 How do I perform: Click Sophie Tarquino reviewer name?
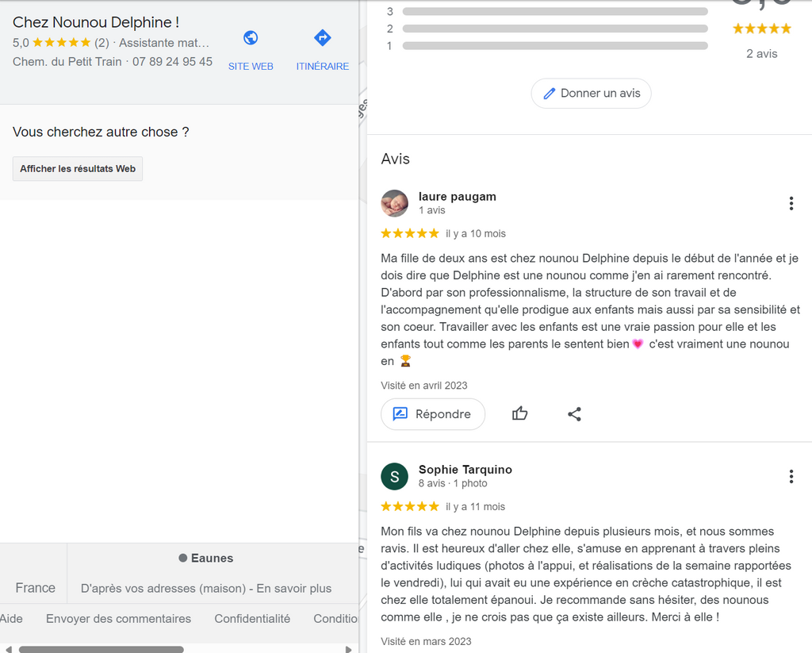[465, 470]
